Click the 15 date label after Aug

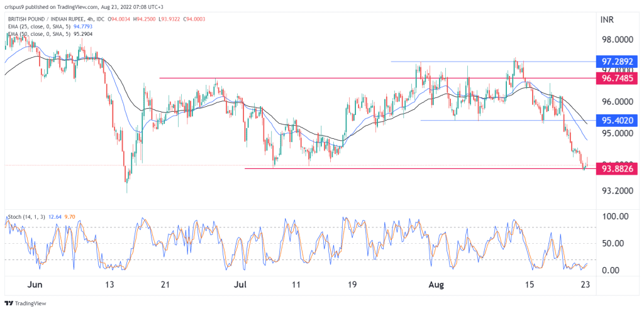(x=530, y=285)
